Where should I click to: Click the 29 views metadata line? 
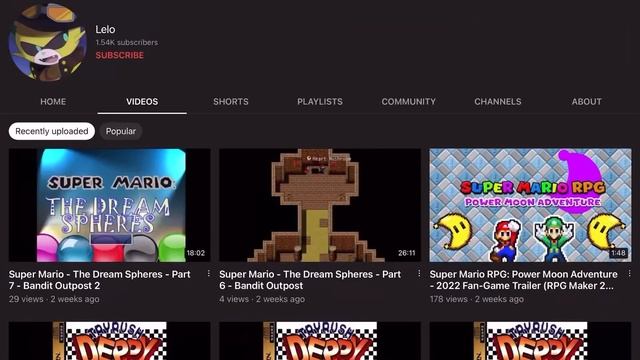pos(54,299)
